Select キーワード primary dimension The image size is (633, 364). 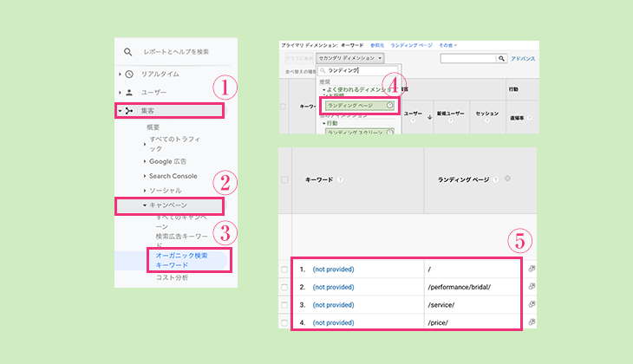pos(352,45)
